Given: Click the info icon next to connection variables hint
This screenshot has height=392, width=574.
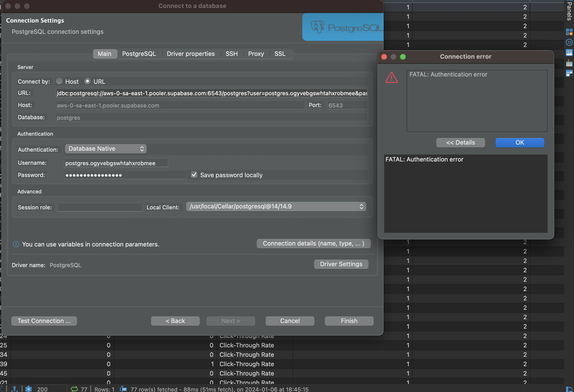Looking at the screenshot, I should point(16,244).
